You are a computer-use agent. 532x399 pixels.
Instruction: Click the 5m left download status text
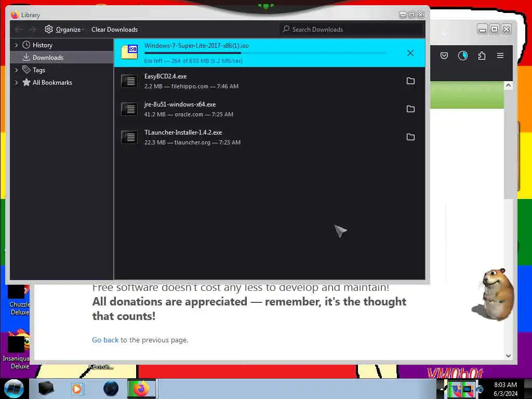pyautogui.click(x=193, y=61)
